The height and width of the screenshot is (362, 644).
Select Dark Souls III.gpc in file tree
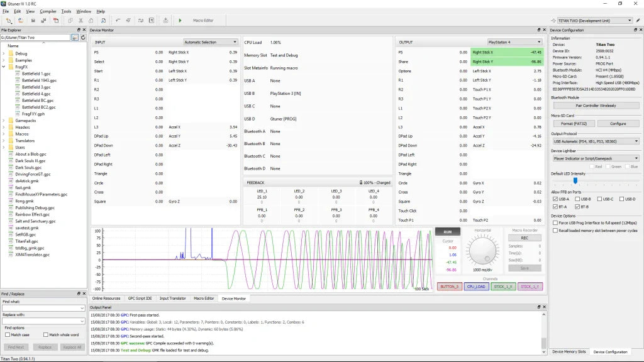[30, 161]
